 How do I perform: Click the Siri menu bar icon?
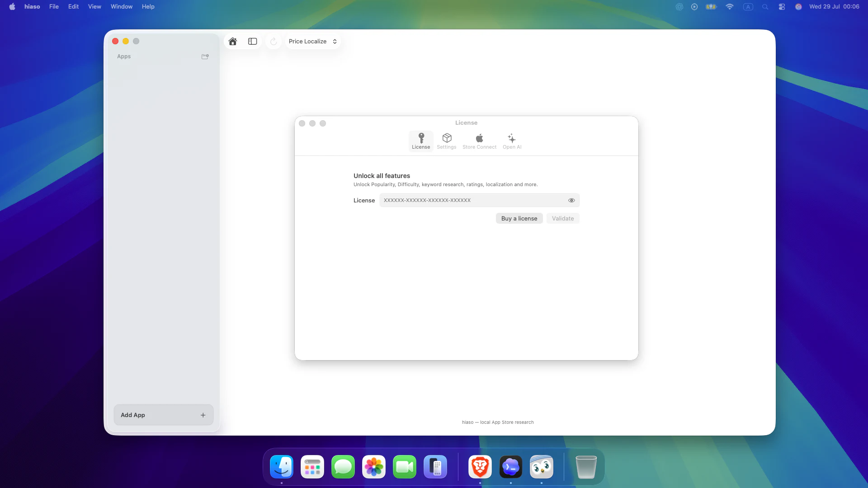(798, 7)
